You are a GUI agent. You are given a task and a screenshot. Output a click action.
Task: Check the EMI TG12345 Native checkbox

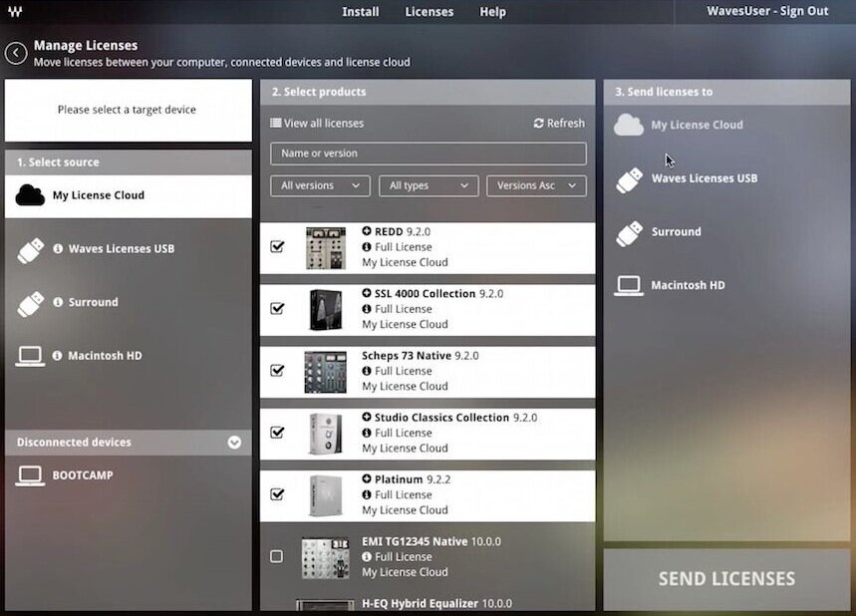(277, 556)
